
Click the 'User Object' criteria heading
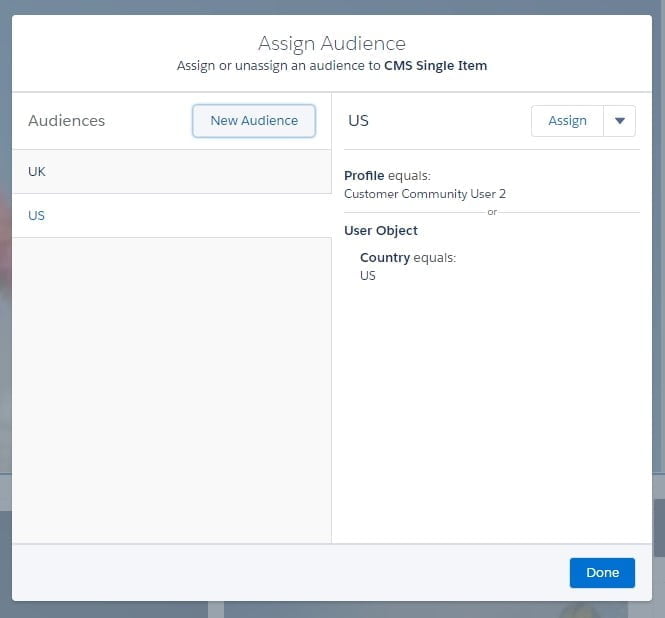(x=381, y=231)
